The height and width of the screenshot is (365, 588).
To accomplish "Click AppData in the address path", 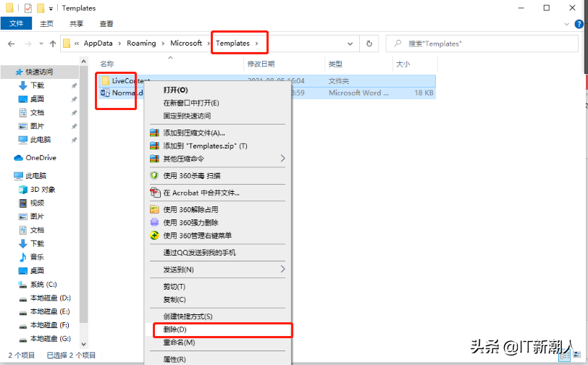I will 98,43.
